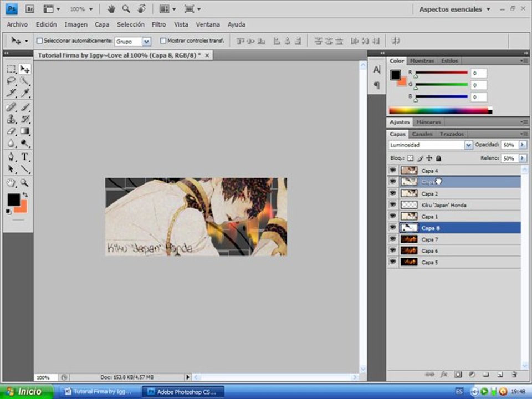Select the Pen tool
Image resolution: width=532 pixels, height=399 pixels.
pyautogui.click(x=11, y=157)
